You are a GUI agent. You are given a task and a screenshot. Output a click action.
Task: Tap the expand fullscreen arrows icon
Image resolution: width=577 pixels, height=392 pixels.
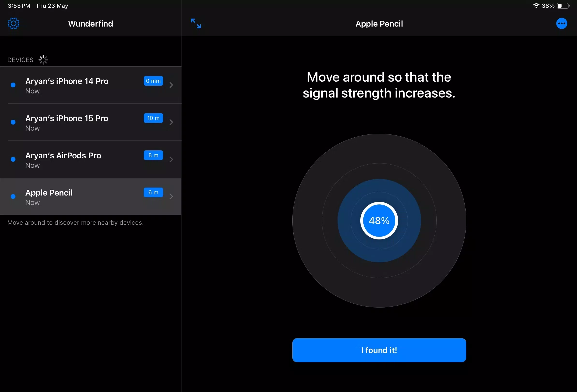(x=196, y=23)
